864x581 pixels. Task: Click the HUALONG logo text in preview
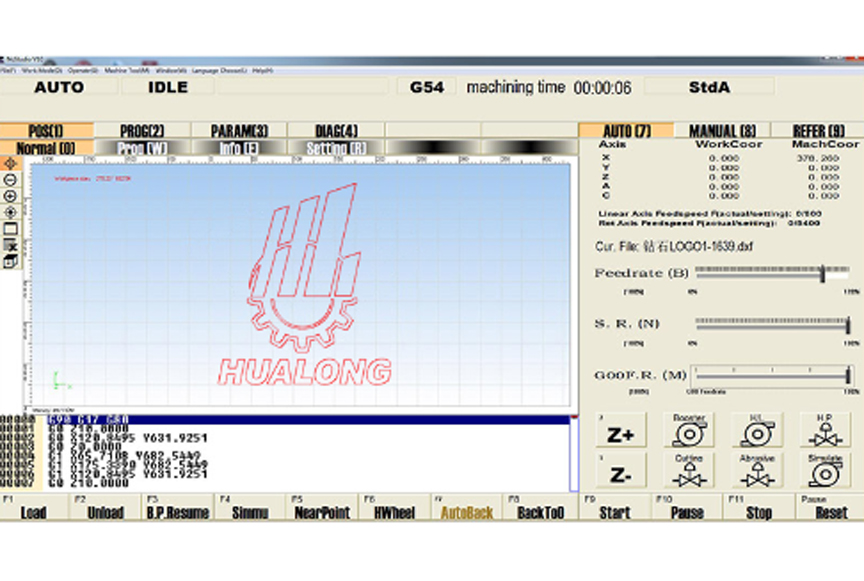pos(305,372)
